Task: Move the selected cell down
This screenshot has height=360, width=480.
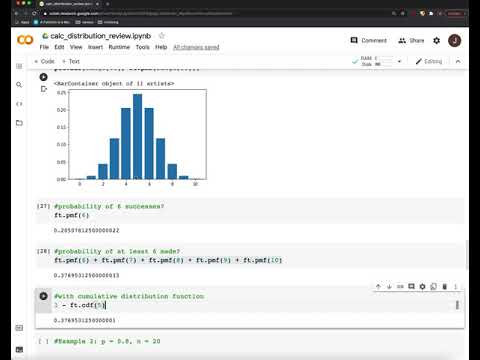Action: [x=389, y=286]
